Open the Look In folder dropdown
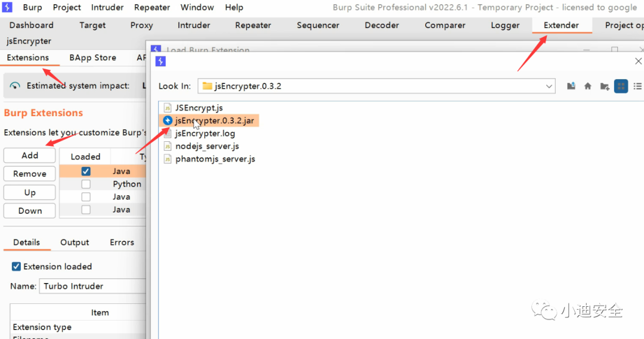This screenshot has width=644, height=339. (549, 86)
